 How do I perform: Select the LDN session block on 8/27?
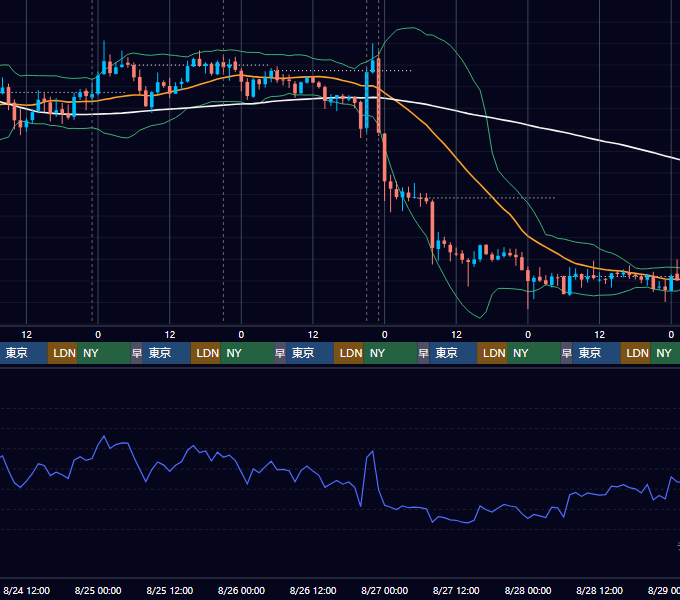492,353
